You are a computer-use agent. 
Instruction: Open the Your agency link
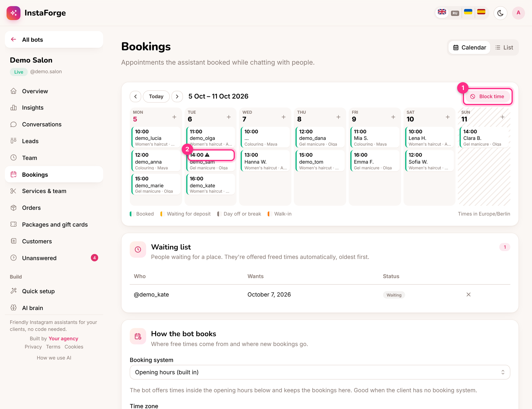click(63, 338)
